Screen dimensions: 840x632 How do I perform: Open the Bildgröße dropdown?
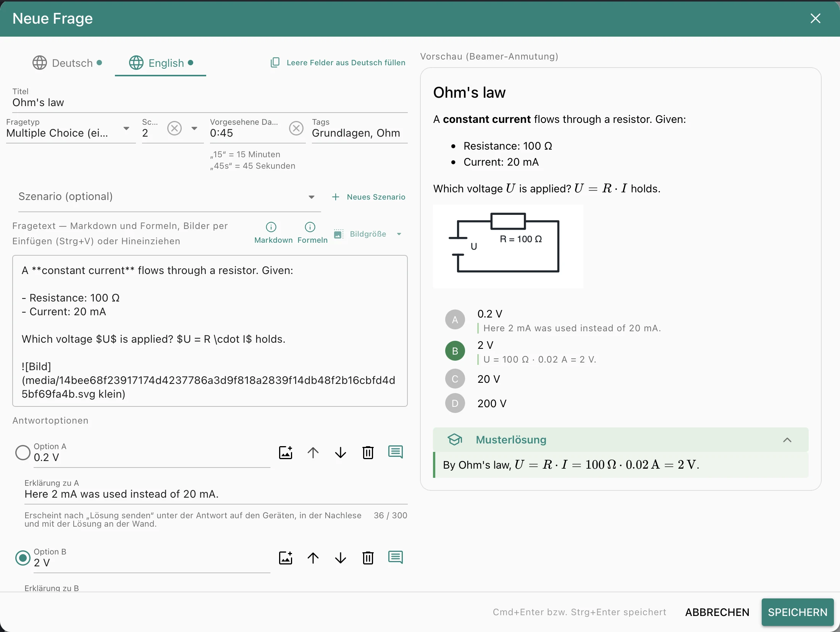[x=368, y=234]
